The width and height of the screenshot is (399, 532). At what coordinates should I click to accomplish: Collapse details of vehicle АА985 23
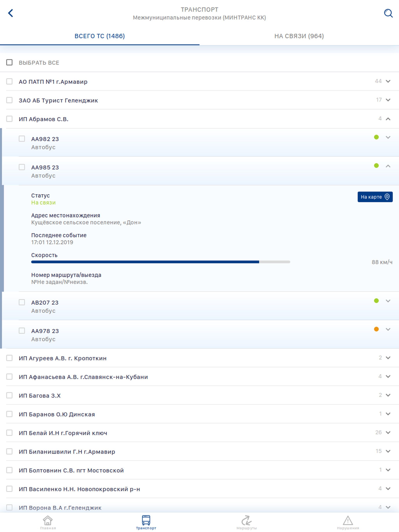coord(388,166)
